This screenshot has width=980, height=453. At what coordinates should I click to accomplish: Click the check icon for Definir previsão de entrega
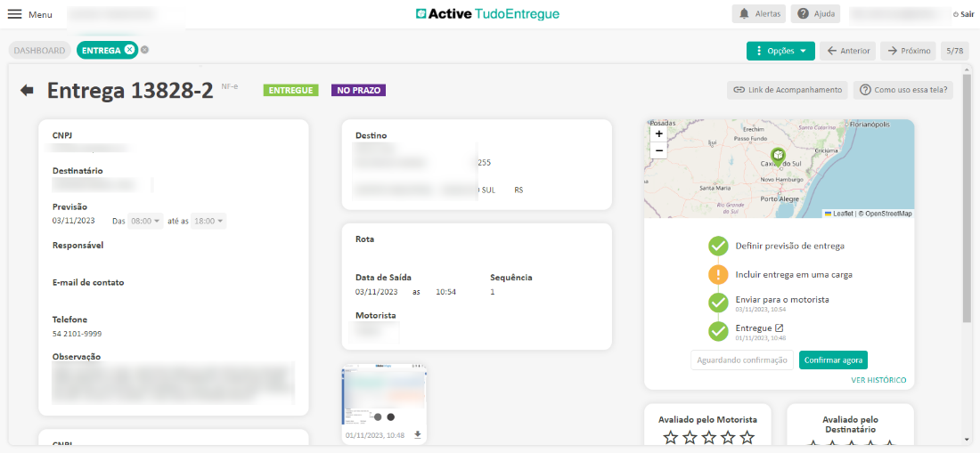coord(718,246)
